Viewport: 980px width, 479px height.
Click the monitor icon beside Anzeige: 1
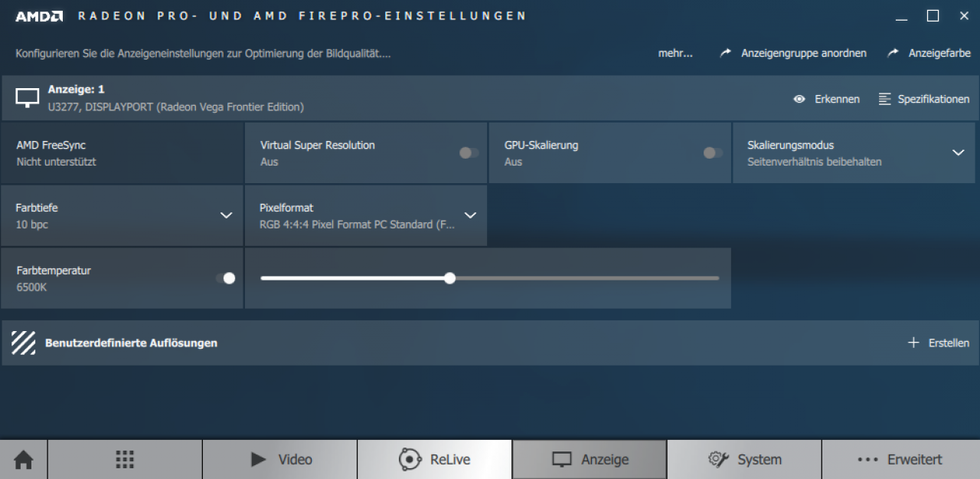[x=28, y=98]
